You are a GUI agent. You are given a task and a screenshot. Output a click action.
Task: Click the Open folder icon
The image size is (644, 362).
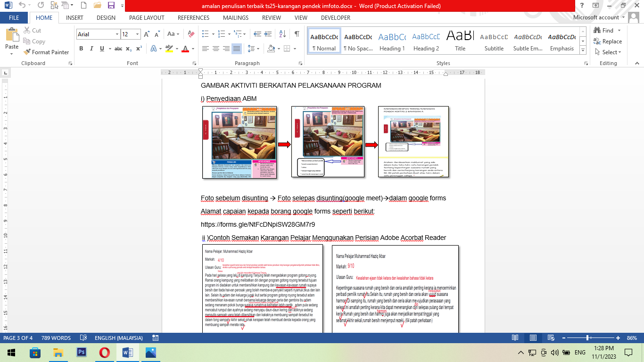[x=98, y=6]
